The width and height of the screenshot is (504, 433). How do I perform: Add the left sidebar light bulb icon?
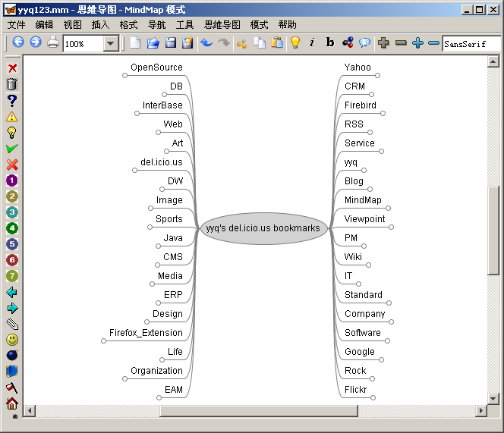pyautogui.click(x=12, y=133)
